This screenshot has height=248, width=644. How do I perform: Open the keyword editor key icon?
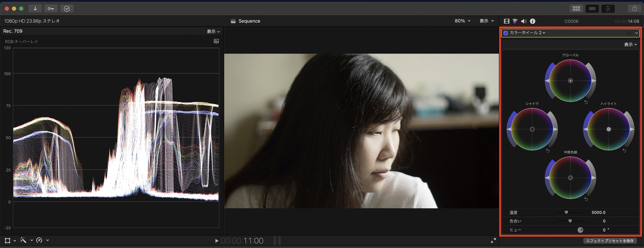(51, 9)
